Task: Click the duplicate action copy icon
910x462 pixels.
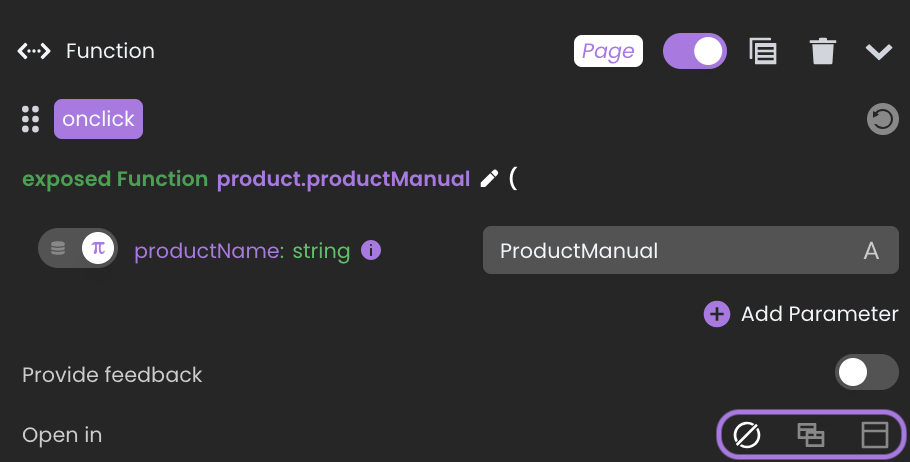Action: click(x=763, y=51)
